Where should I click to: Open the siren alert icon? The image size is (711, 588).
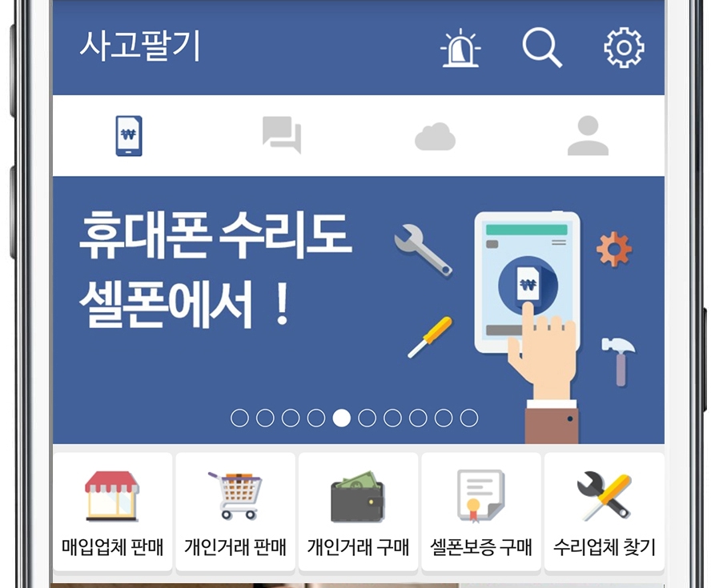(460, 47)
